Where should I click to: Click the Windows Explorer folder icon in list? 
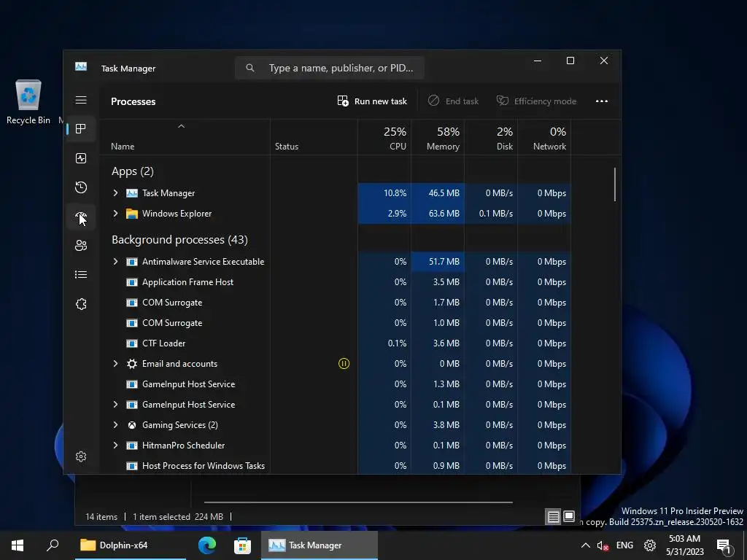(132, 214)
